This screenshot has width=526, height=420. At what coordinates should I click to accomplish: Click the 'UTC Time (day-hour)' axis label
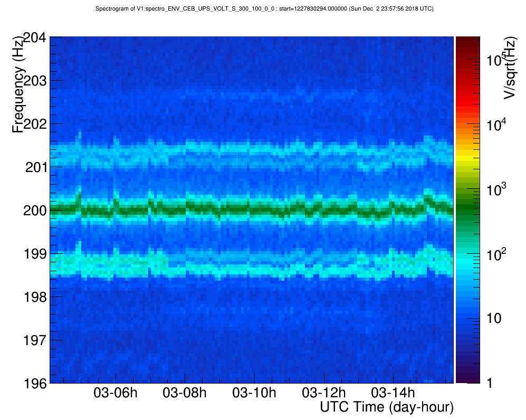click(386, 407)
